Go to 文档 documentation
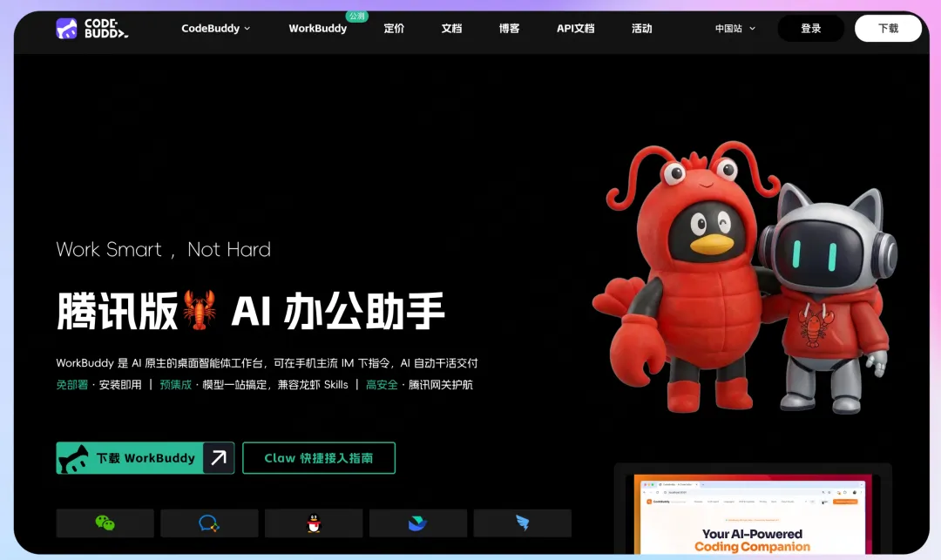Image resolution: width=941 pixels, height=560 pixels. click(451, 28)
